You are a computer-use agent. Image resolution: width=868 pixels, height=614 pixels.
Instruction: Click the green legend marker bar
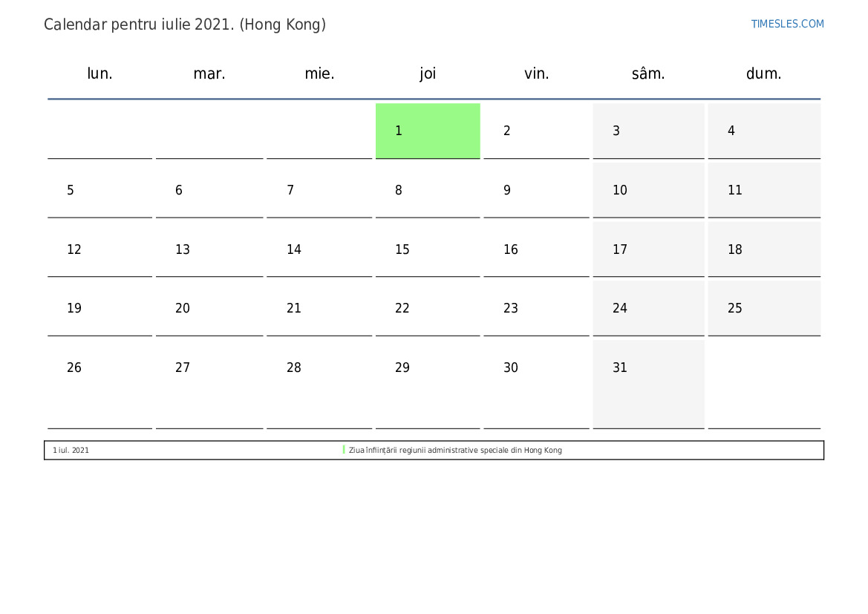click(x=344, y=450)
